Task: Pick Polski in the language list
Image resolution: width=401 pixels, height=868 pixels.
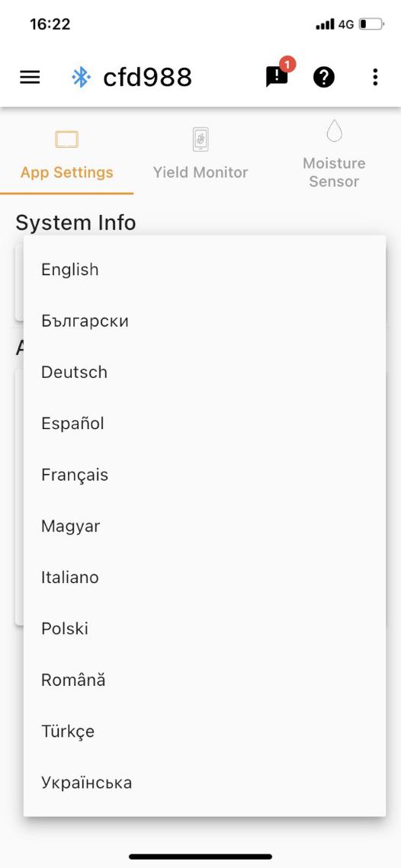Action: coord(204,629)
